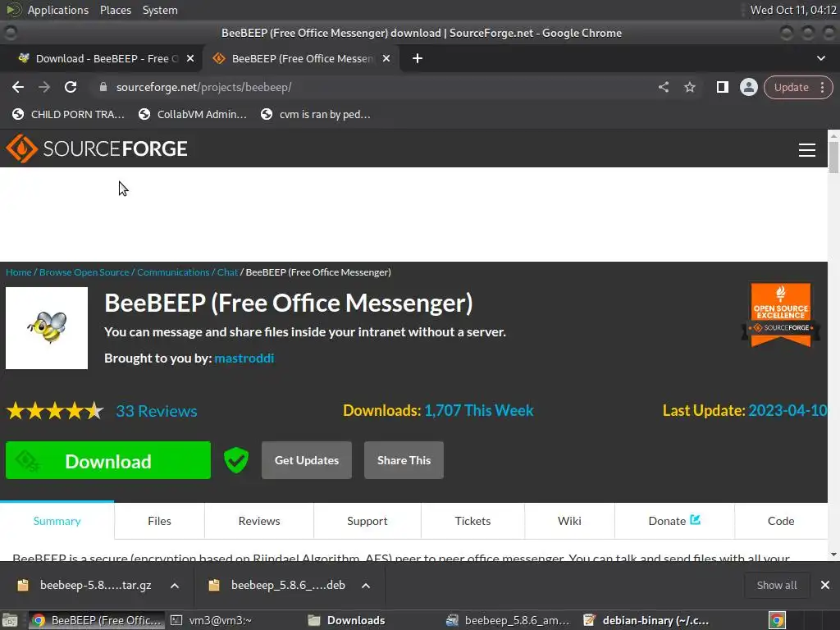Click the last update date 2023-04-10

(x=787, y=410)
